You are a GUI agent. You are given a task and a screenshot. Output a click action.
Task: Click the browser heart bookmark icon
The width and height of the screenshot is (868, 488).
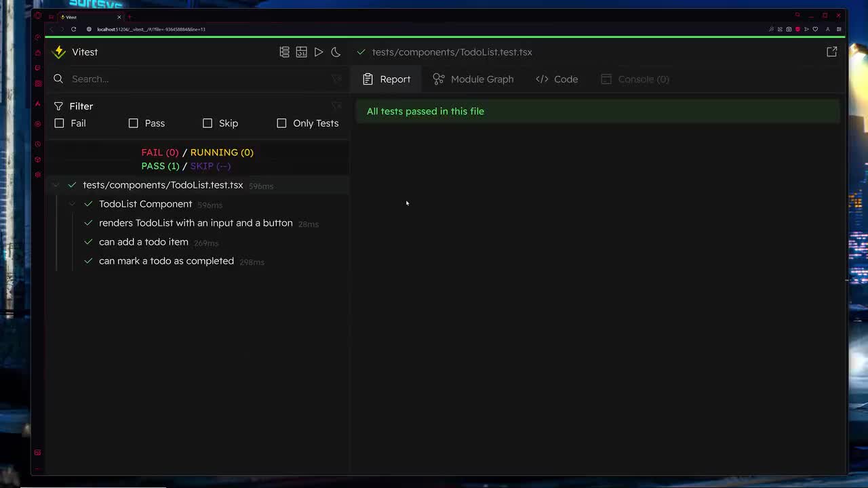click(x=815, y=29)
